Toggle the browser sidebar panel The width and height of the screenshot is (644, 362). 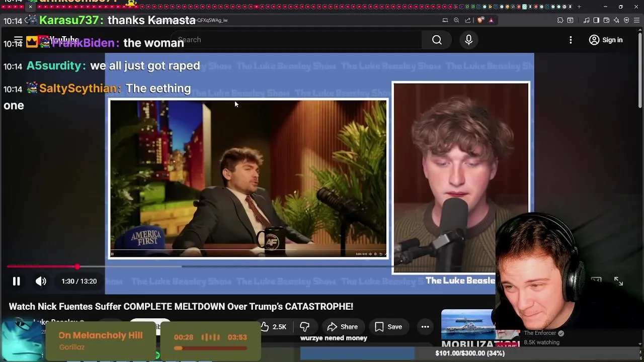596,20
